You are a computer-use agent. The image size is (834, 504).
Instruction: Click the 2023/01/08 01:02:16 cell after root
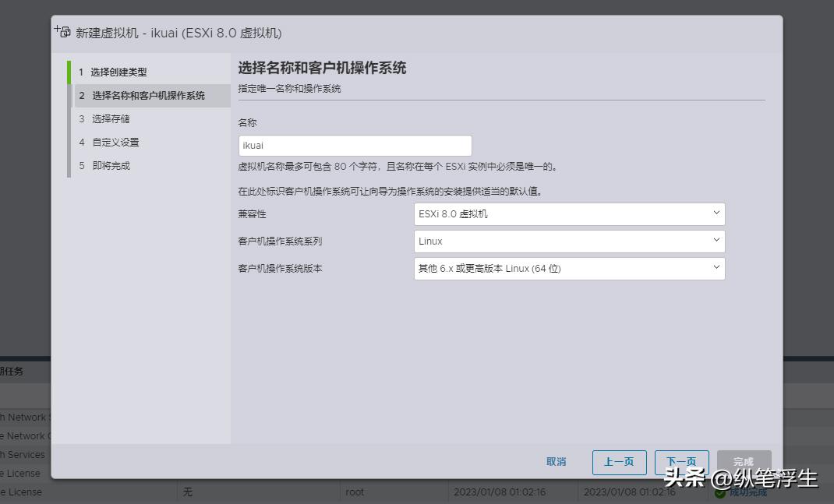[x=500, y=492]
